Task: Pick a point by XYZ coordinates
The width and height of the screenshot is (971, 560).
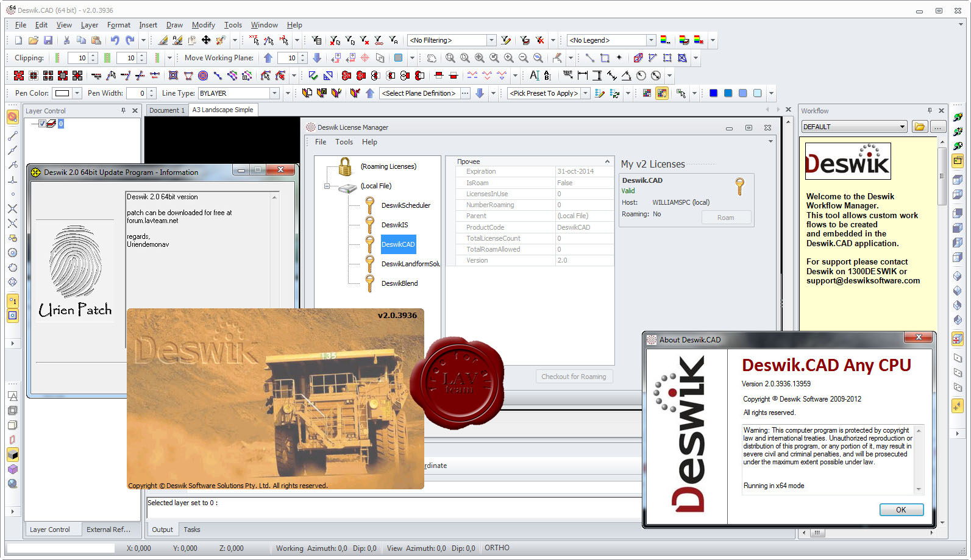Action: 254,40
